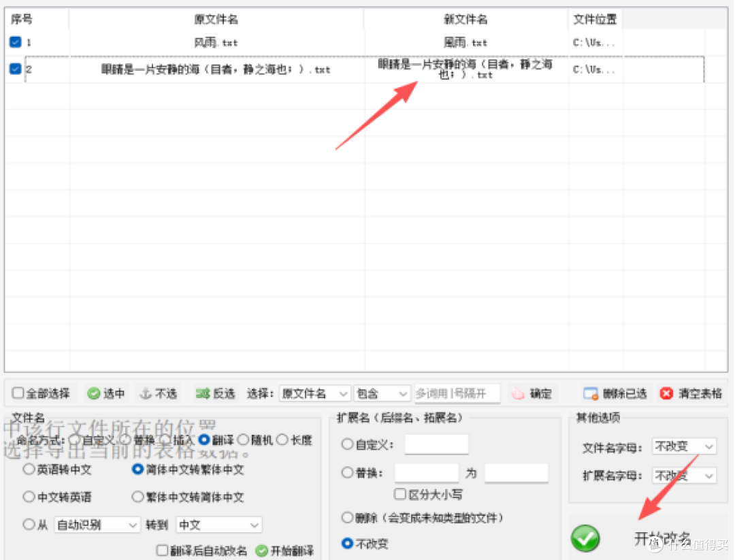Screen dimensions: 735x560
Task: Select the 随机 naming mode radio
Action: pos(243,440)
